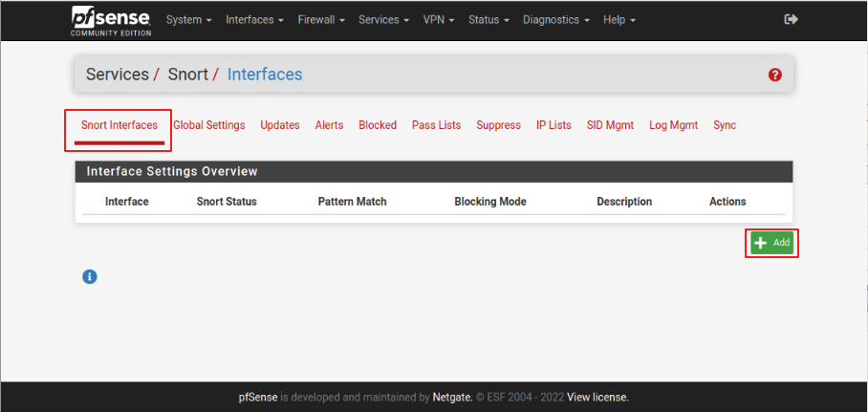Screen dimensions: 868x412
Task: Click the Snort breadcrumb link
Action: [187, 75]
